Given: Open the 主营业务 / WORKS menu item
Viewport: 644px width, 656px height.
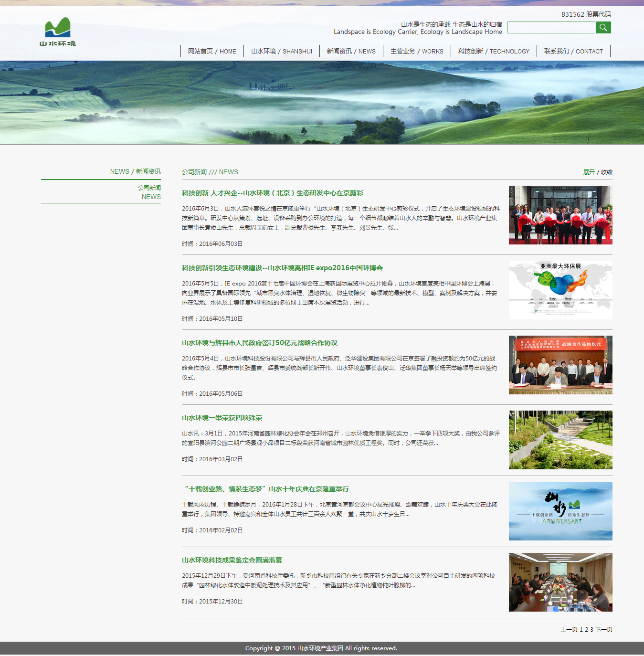Looking at the screenshot, I should pyautogui.click(x=417, y=51).
